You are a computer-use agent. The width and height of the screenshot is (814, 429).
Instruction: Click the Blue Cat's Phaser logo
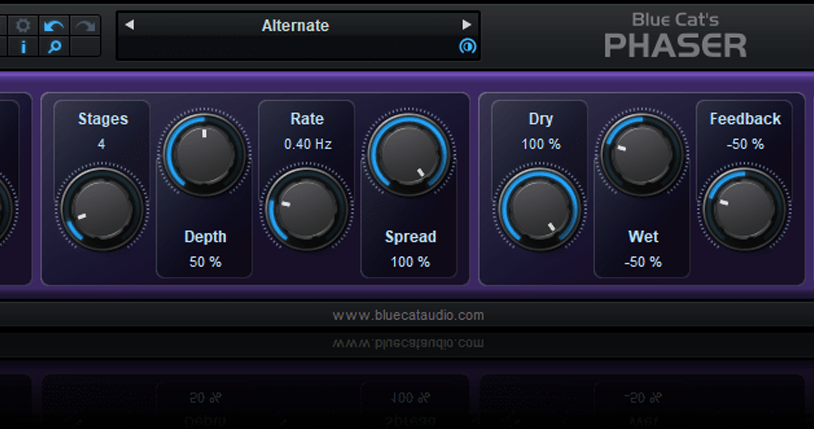(676, 34)
